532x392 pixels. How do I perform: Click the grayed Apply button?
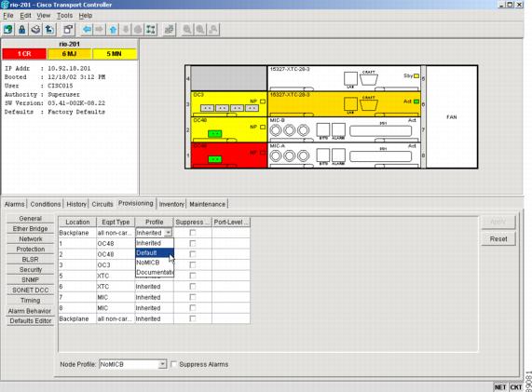click(498, 223)
